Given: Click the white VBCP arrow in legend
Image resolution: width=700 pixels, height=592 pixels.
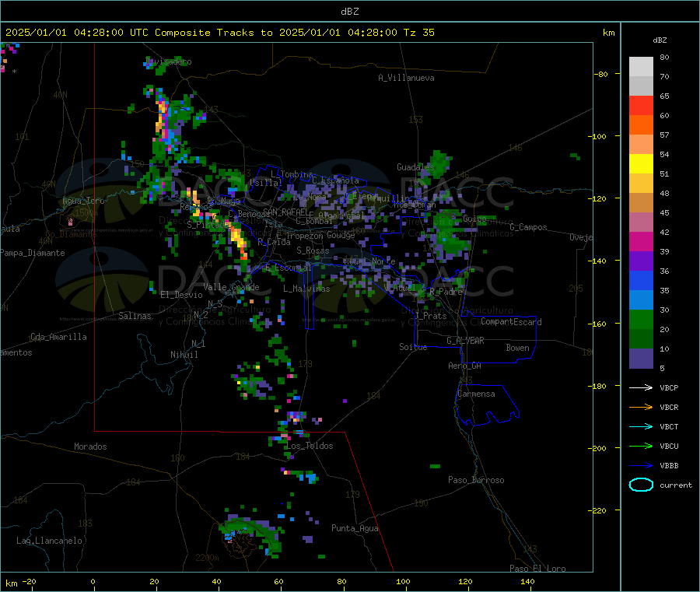Looking at the screenshot, I should [x=641, y=387].
